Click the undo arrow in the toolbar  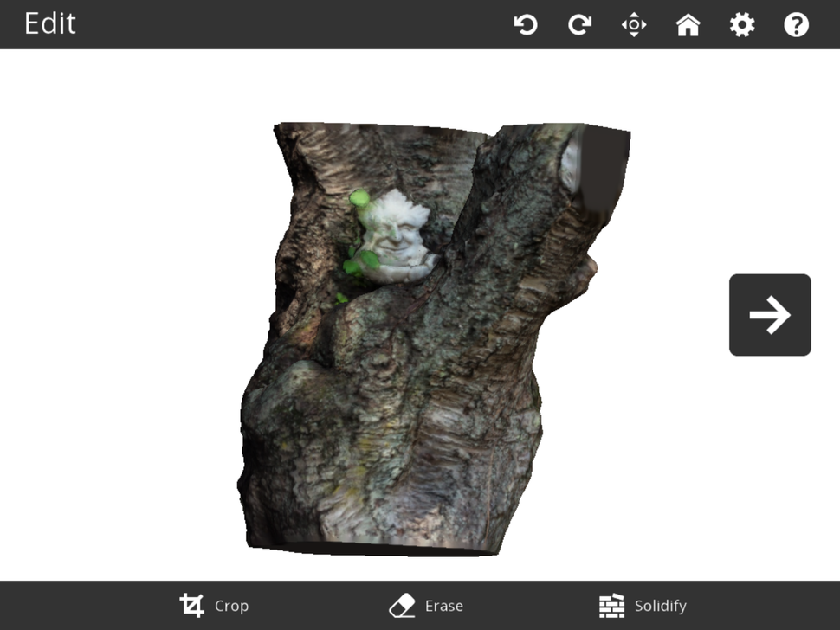(x=527, y=25)
